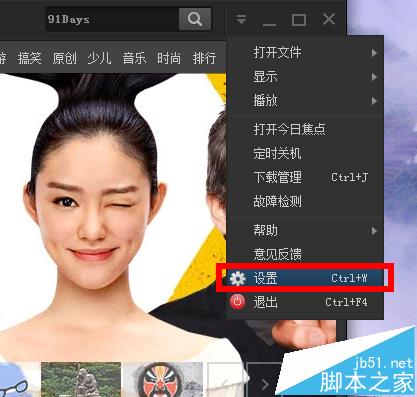Expand the 播放 submenu arrow
The width and height of the screenshot is (417, 397).
coord(374,101)
